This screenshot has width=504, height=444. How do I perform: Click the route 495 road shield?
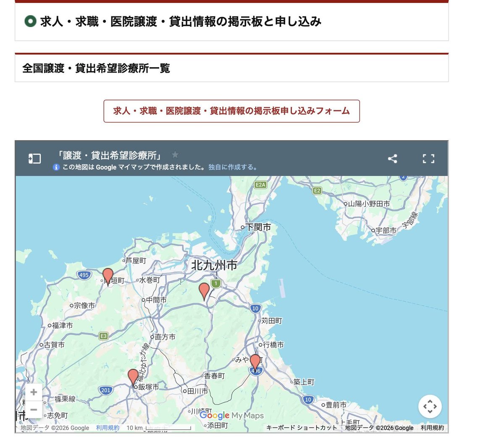84,275
